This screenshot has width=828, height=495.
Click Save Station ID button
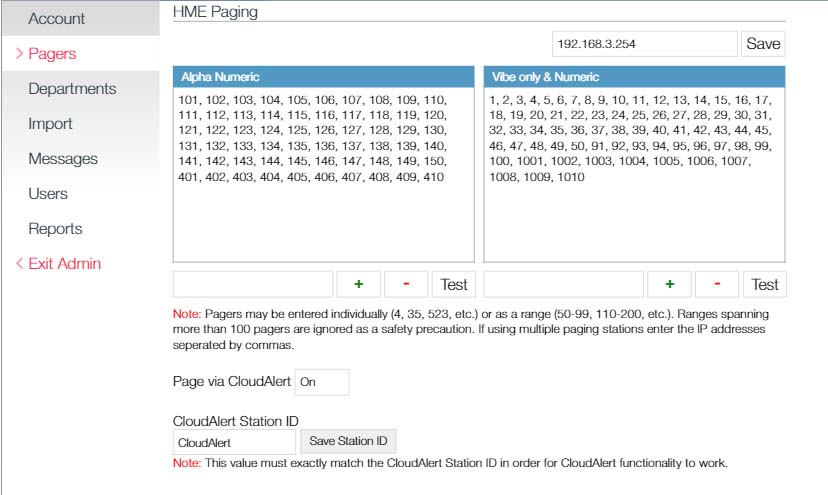point(348,441)
